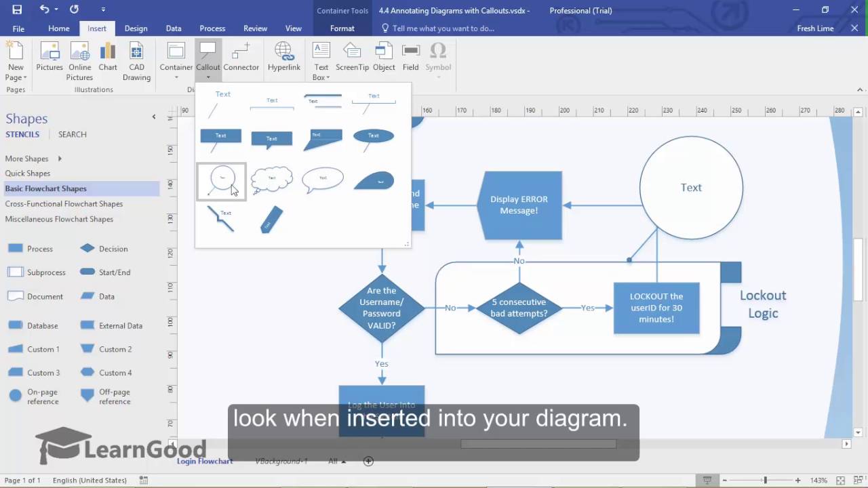Click the Text Box button
This screenshot has height=488, width=868.
coord(321,61)
